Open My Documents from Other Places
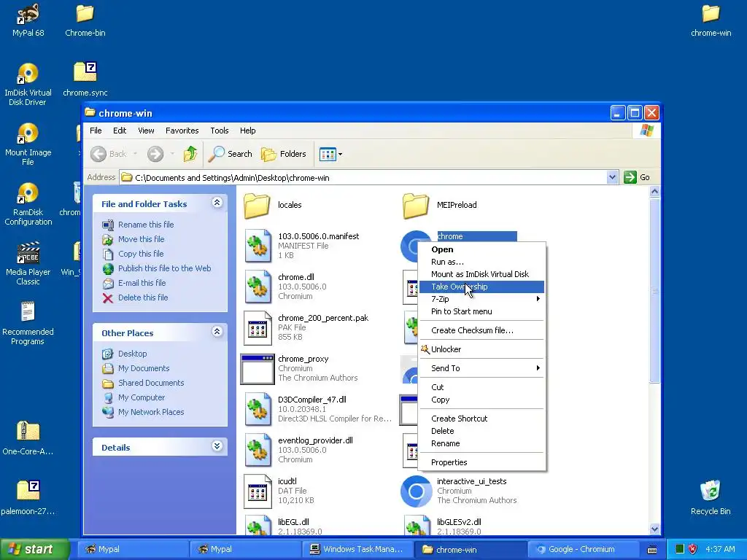 point(144,368)
